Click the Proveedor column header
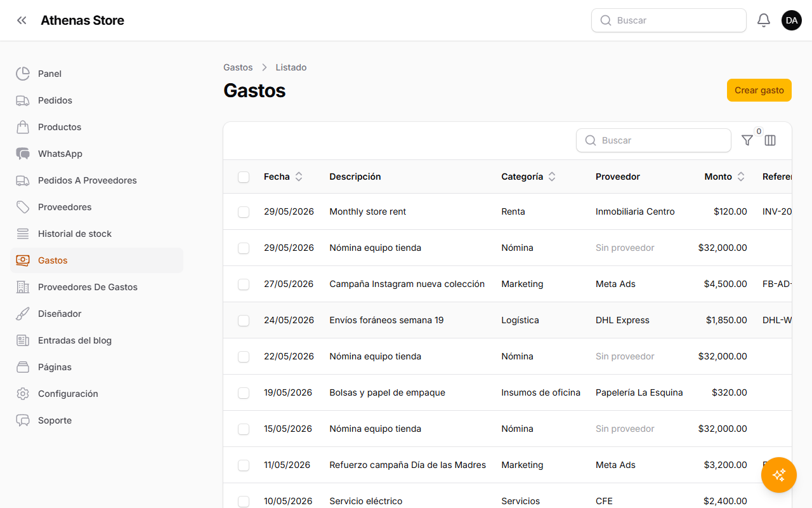Image resolution: width=812 pixels, height=508 pixels. (618, 177)
